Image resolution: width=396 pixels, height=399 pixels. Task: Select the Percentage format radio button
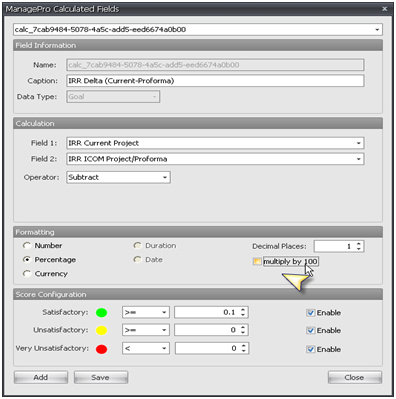[x=27, y=260]
